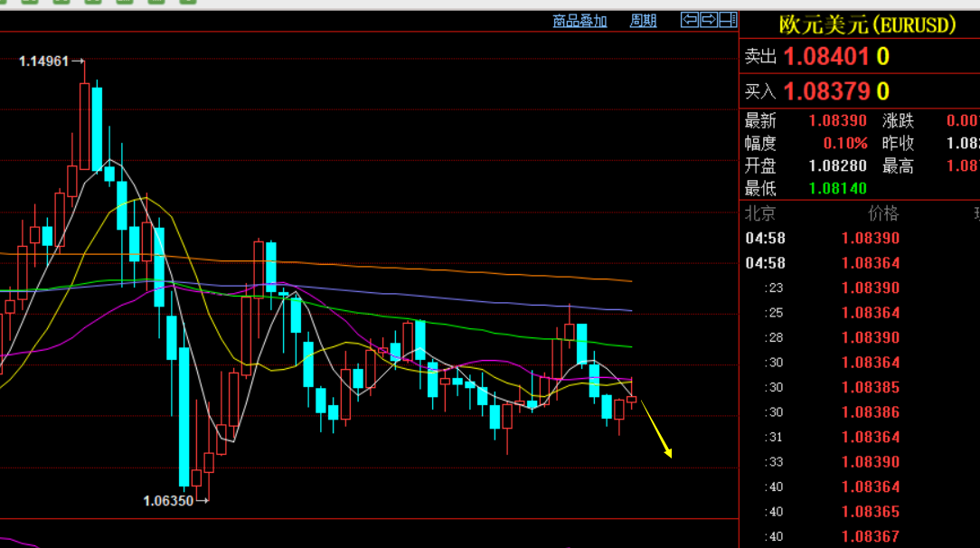The image size is (980, 548).
Task: Open the 周期 period link
Action: click(x=643, y=21)
